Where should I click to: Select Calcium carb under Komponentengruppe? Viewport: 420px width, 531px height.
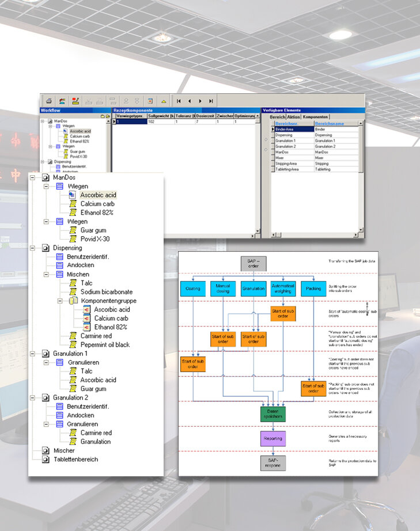(111, 318)
